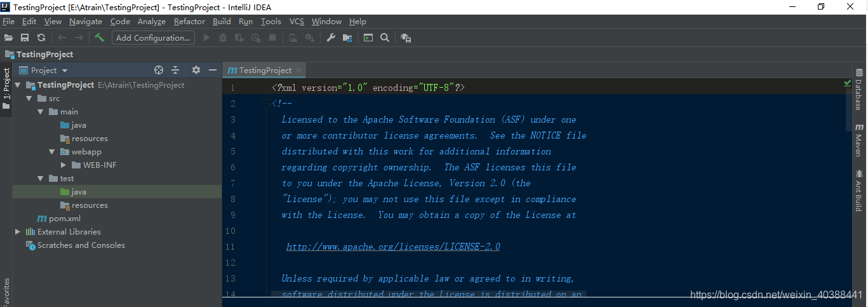Click the rightmost toolbar stack icon
This screenshot has width=868, height=307.
pyautogui.click(x=406, y=38)
